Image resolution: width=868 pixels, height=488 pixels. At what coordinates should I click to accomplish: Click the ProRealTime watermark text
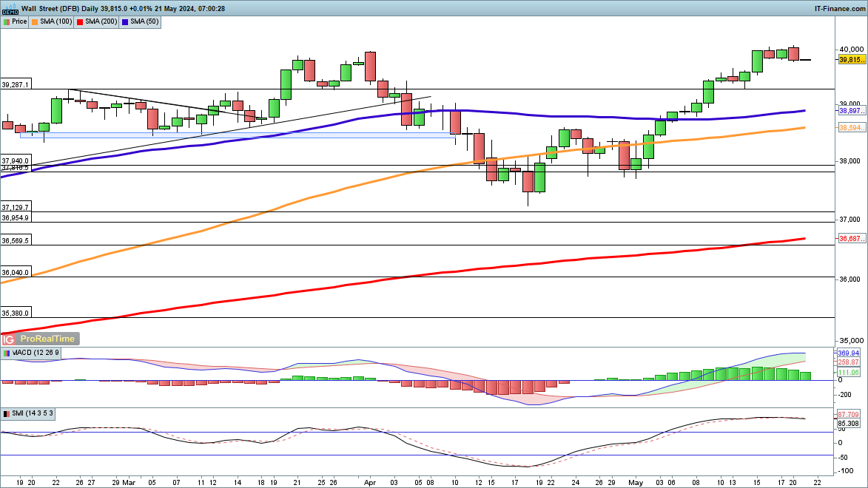tap(47, 339)
